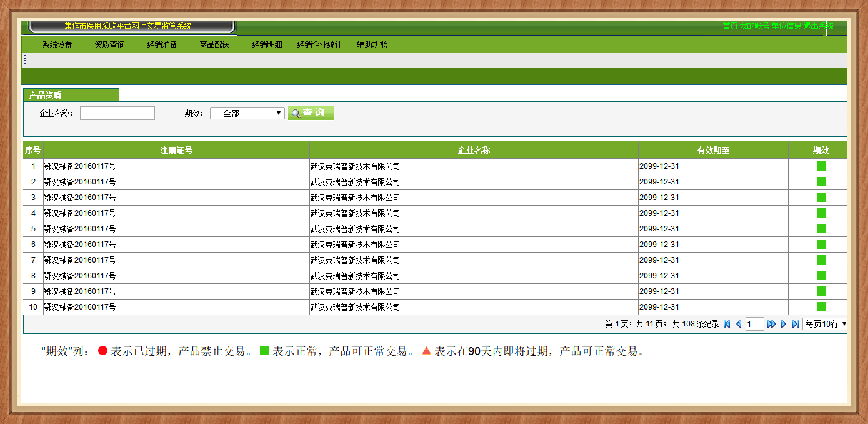Click the 有效期至 column header
The height and width of the screenshot is (424, 868).
point(713,150)
